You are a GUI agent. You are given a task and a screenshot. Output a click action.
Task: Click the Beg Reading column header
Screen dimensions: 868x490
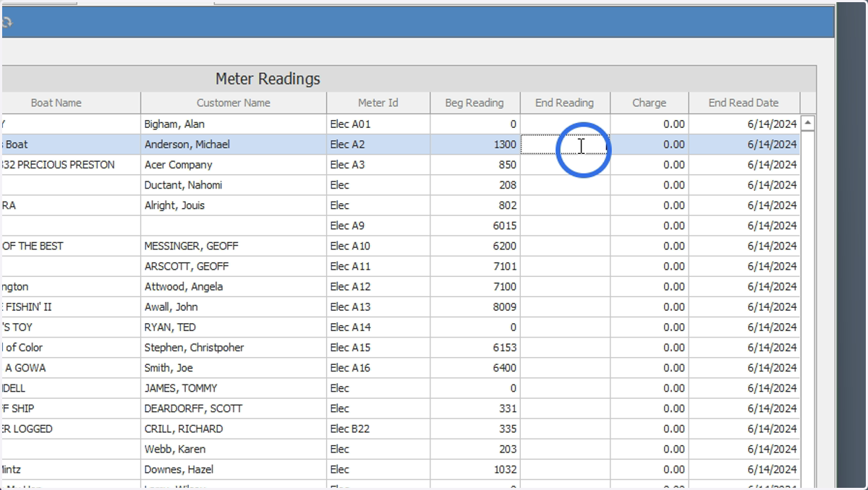click(x=475, y=103)
